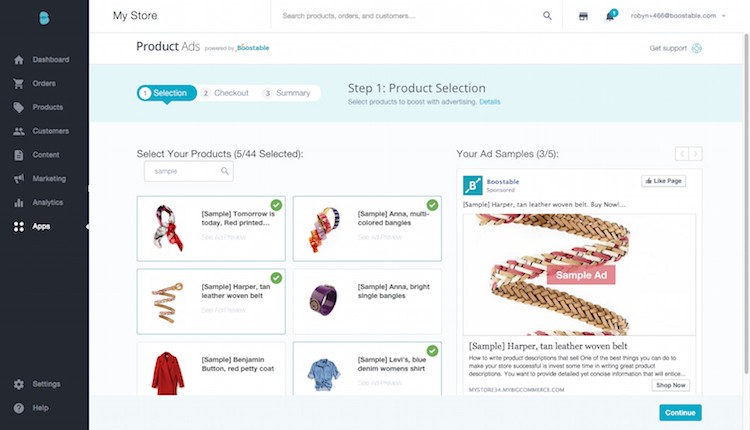Screen dimensions: 750x430
Task: Open the storefront icon in header
Action: click(x=583, y=16)
